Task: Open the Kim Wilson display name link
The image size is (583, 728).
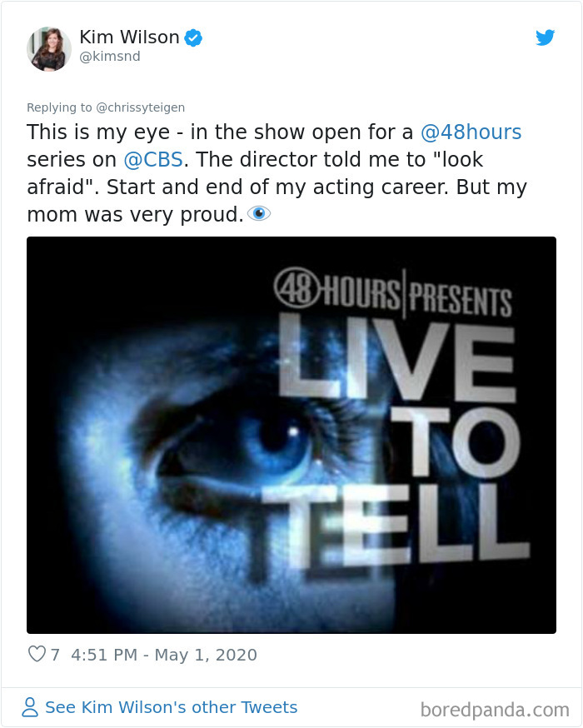Action: tap(129, 37)
